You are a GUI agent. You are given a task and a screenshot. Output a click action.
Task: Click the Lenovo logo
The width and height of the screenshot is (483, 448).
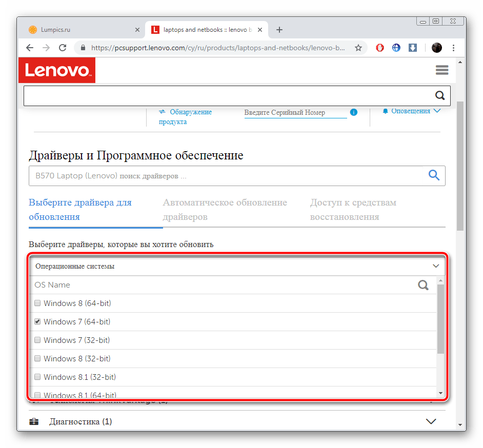[56, 70]
